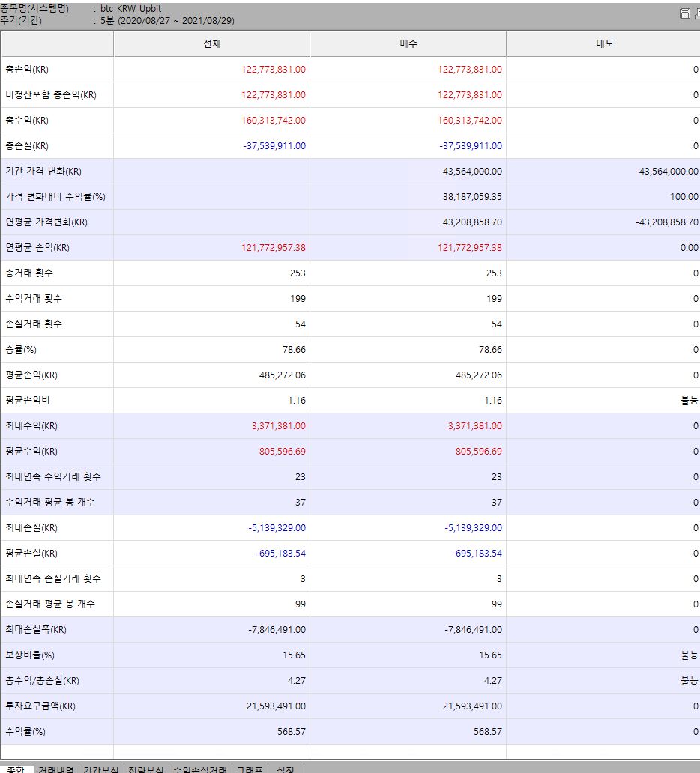Click the 투자요구금액(KR) row label
Viewport: 700px width, 773px height.
[40, 706]
